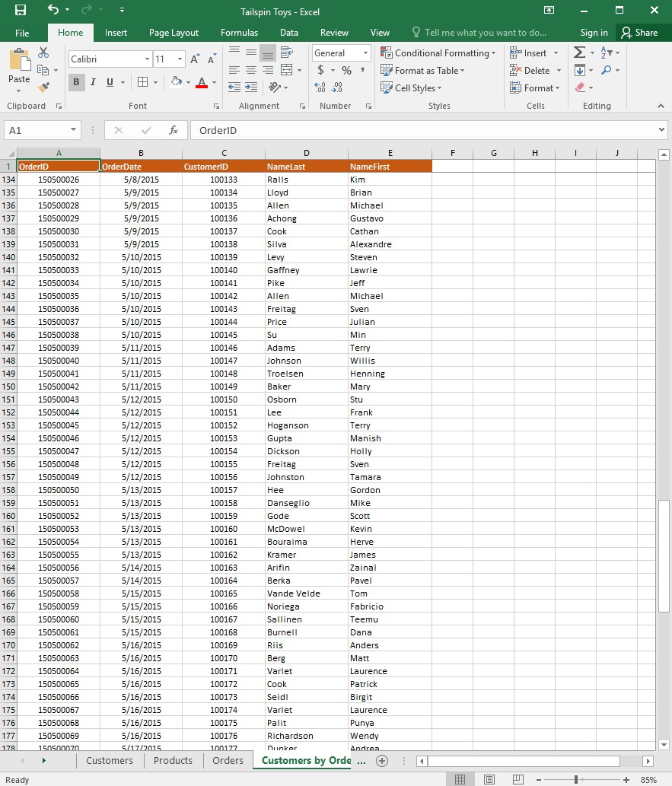Select column D header
Viewport: 672px width, 786px height.
pyautogui.click(x=307, y=153)
